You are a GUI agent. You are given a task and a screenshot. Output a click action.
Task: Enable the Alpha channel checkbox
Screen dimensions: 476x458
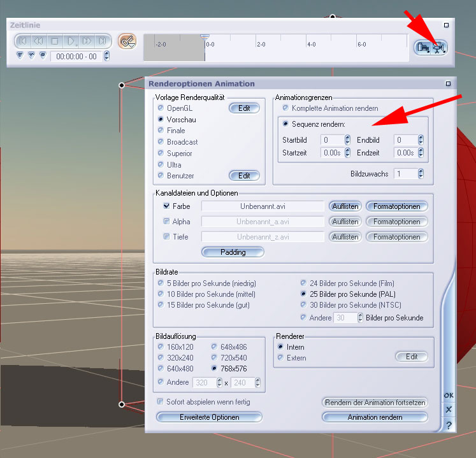pos(166,222)
